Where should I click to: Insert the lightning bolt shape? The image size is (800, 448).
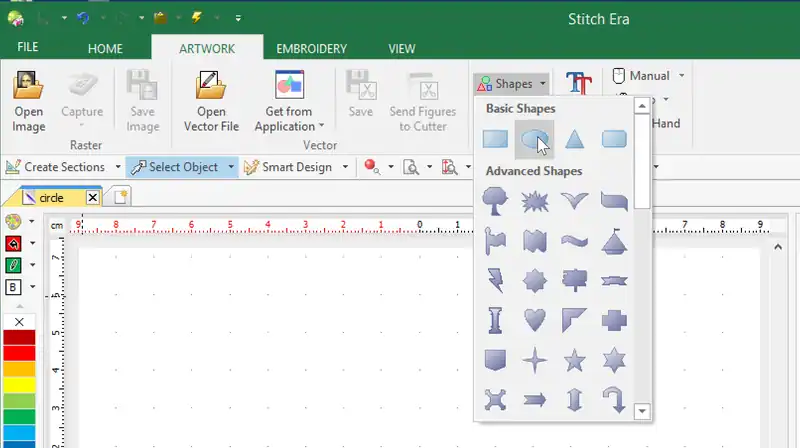point(495,280)
